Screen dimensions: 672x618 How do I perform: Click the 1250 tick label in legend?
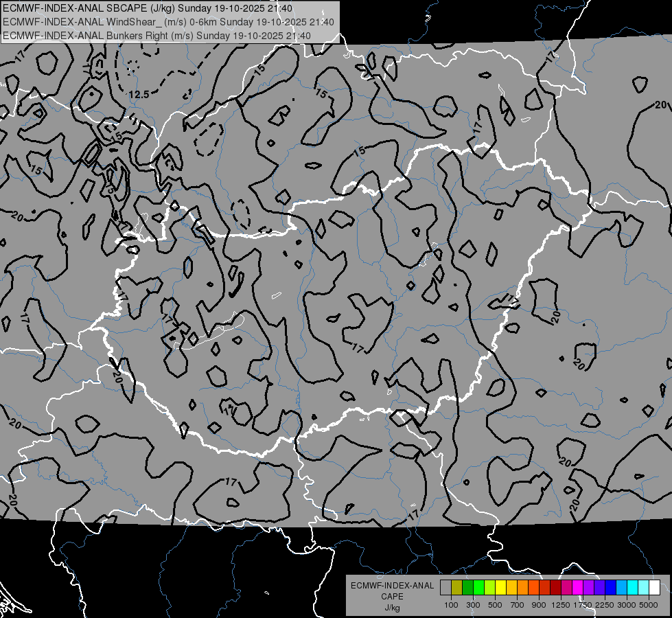[x=561, y=605]
